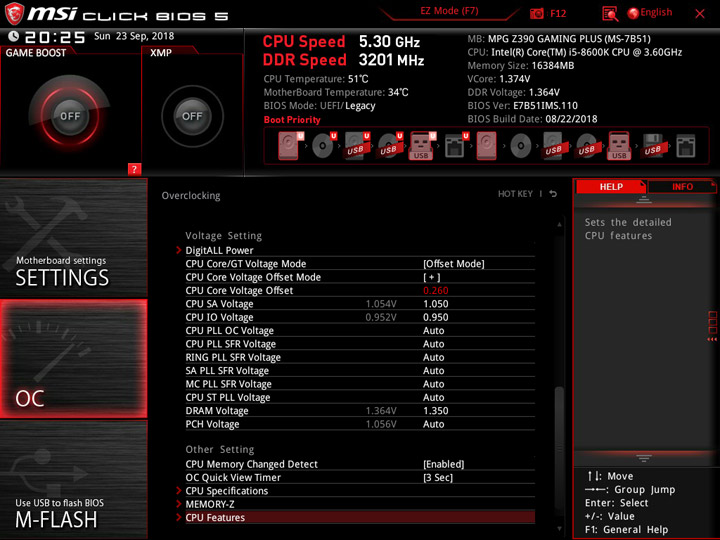The width and height of the screenshot is (720, 540).
Task: Close BIOS with the red X
Action: (700, 14)
